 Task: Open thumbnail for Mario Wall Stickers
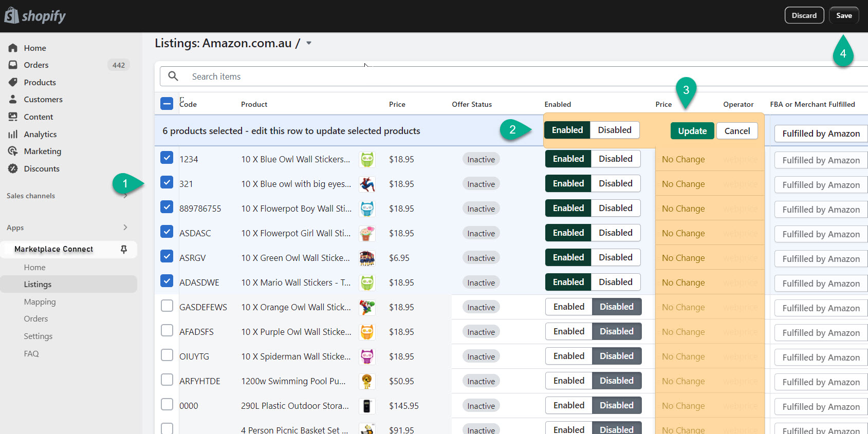(367, 282)
